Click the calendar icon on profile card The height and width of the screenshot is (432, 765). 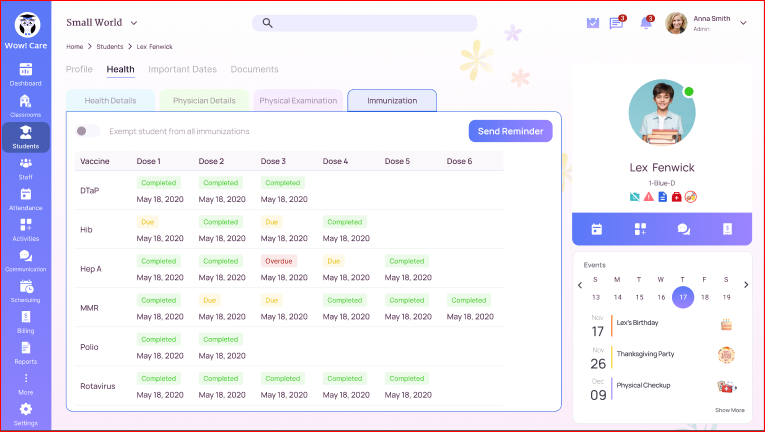tap(596, 229)
